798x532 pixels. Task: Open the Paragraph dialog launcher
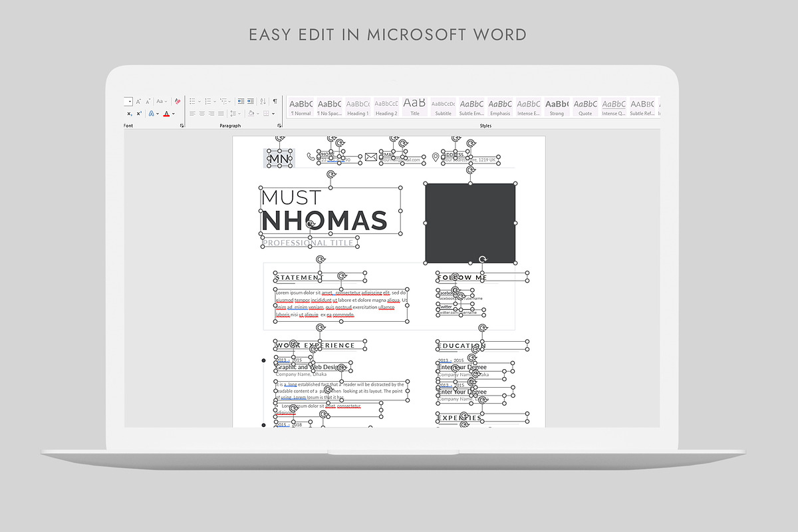pos(280,125)
